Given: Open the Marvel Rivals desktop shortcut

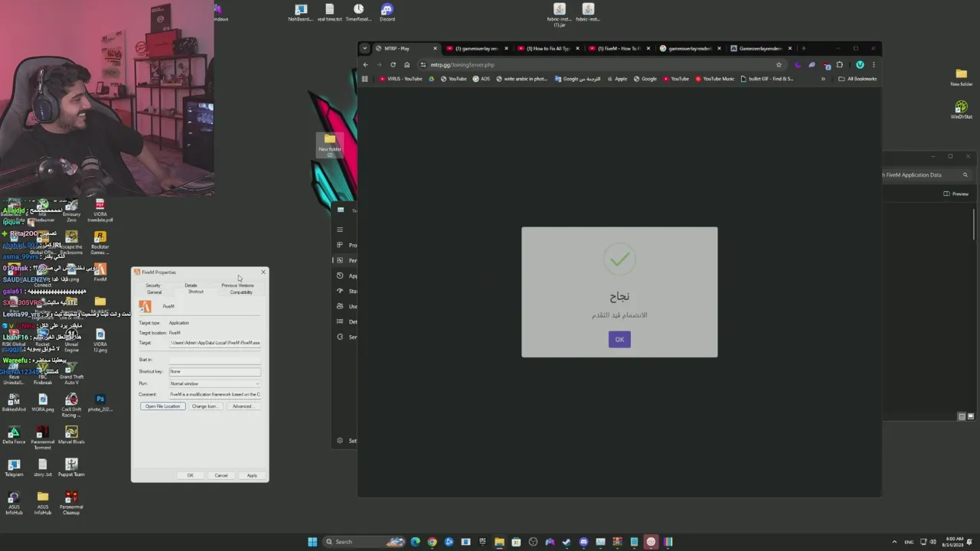Looking at the screenshot, I should pos(71,435).
